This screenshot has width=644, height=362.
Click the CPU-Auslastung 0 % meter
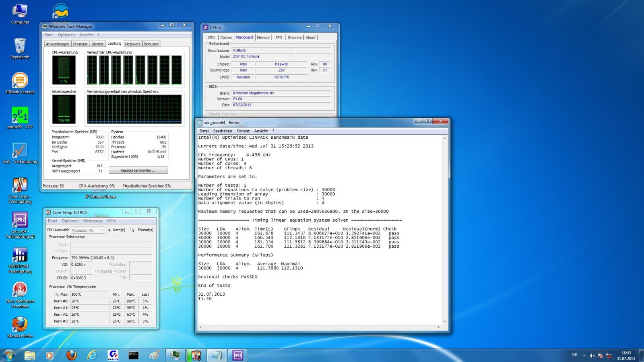[x=64, y=70]
